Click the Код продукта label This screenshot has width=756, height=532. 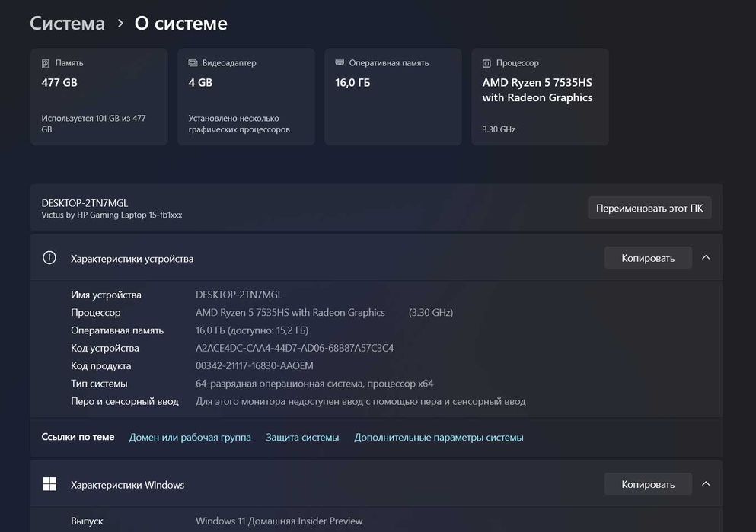pyautogui.click(x=100, y=366)
